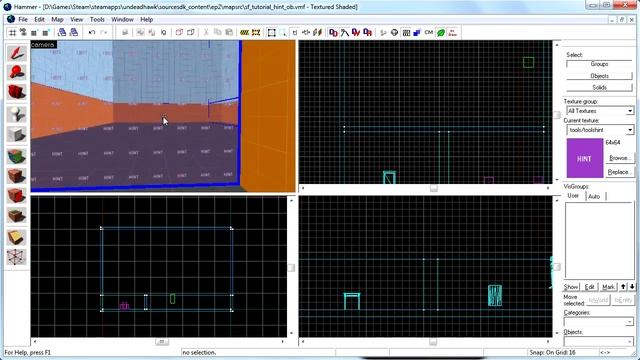Click the Carve toolbar icon
640x360 pixels.
point(125,32)
